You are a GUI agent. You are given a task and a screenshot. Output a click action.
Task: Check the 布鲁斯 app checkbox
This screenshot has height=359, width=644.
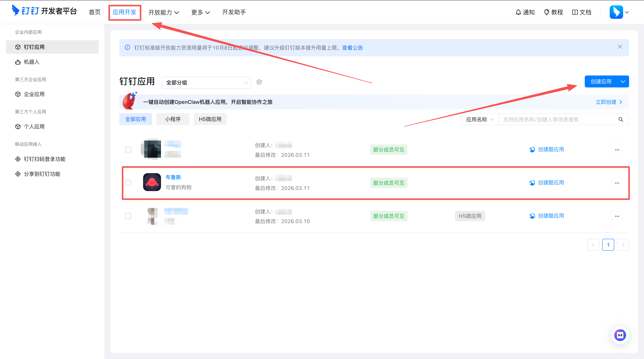[x=128, y=183]
